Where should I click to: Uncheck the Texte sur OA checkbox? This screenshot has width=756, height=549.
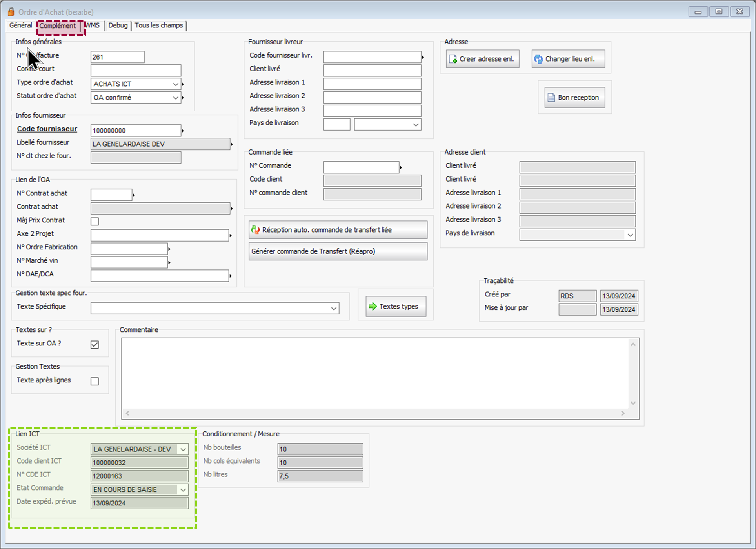click(x=94, y=344)
